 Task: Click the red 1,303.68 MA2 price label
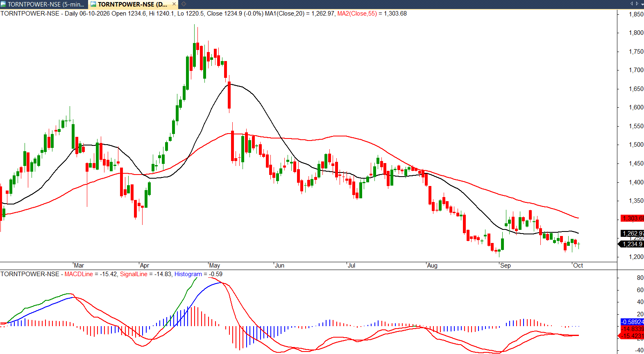tap(632, 218)
